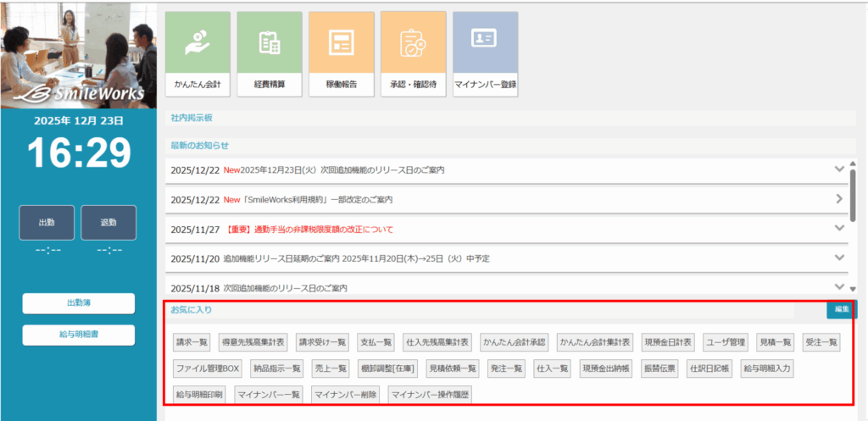This screenshot has height=421, width=868.
Task: Open the SmileWorks利用規約 revision notice arrow
Action: click(839, 199)
